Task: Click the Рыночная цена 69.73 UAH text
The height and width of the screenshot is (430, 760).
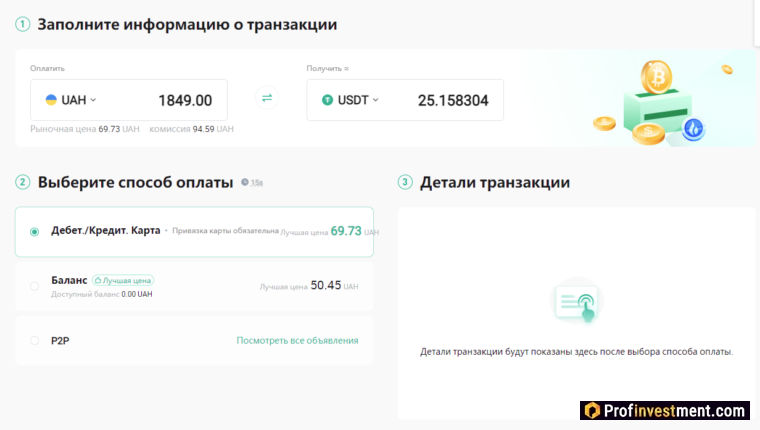Action: pyautogui.click(x=85, y=129)
